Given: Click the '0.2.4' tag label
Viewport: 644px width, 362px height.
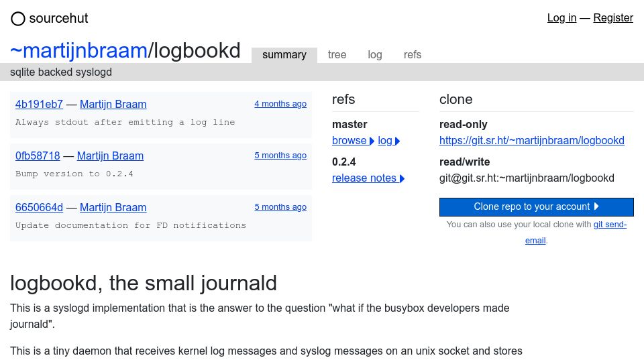Looking at the screenshot, I should 343,162.
